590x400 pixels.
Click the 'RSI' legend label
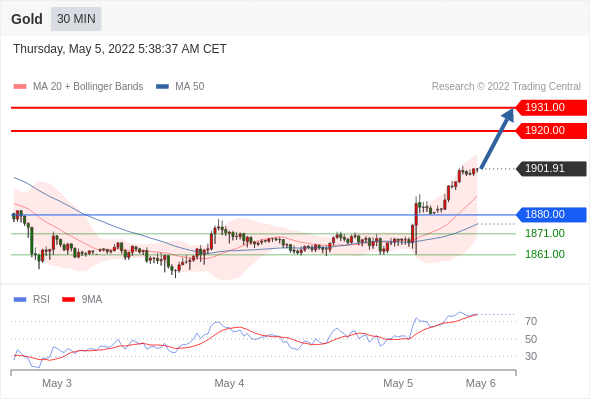[x=41, y=300]
